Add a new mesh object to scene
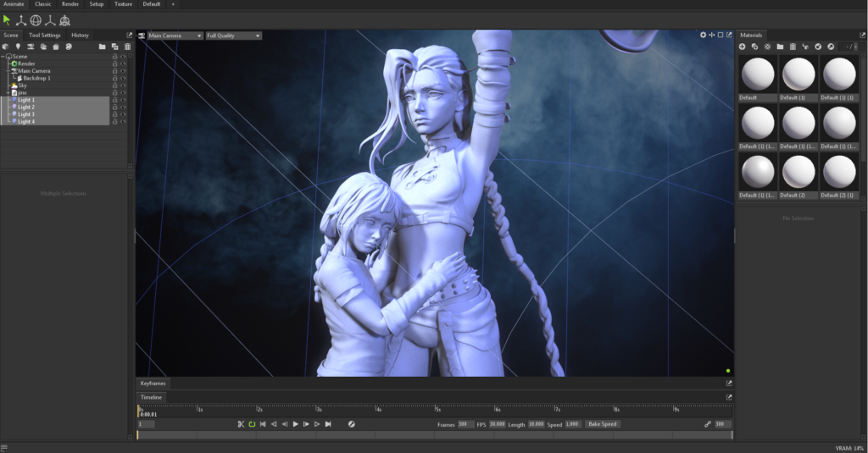 point(6,47)
